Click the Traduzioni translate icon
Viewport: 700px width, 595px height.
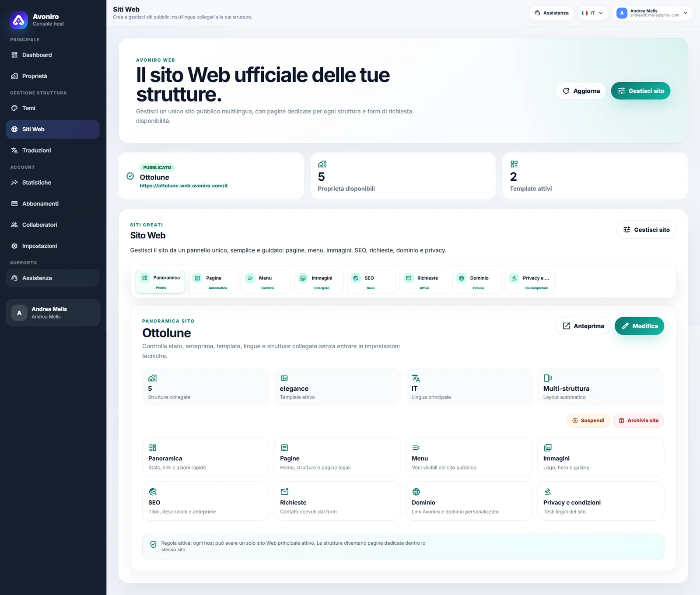point(14,150)
